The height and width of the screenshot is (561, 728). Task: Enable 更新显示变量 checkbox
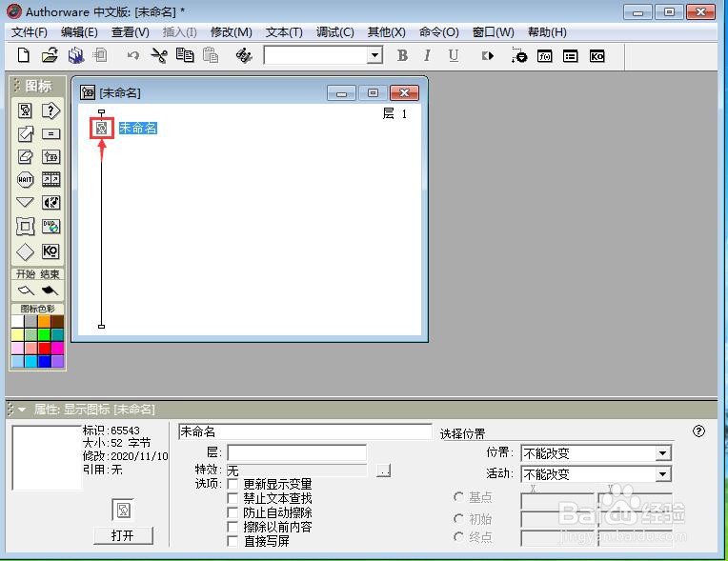pyautogui.click(x=233, y=485)
